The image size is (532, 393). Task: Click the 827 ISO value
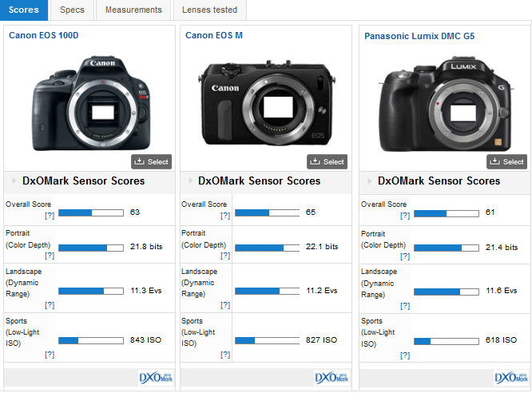tap(321, 340)
